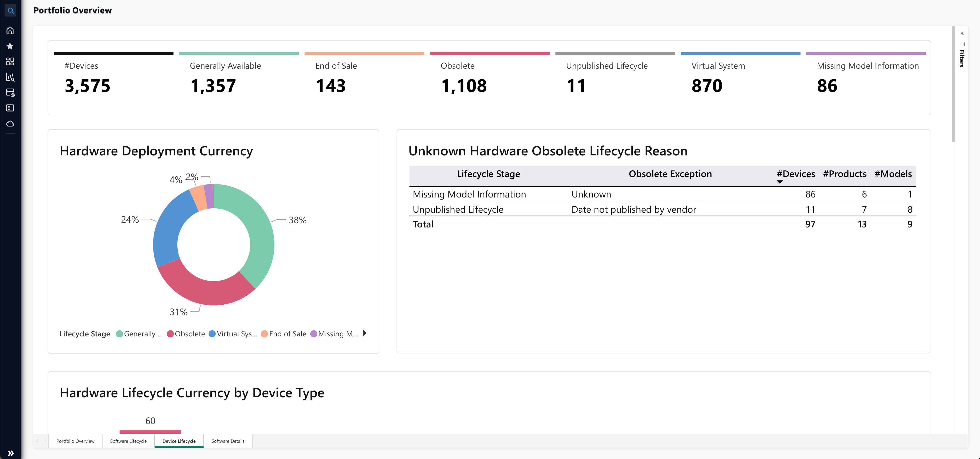Open the list panel sidebar icon
The image size is (980, 459).
click(x=10, y=108)
